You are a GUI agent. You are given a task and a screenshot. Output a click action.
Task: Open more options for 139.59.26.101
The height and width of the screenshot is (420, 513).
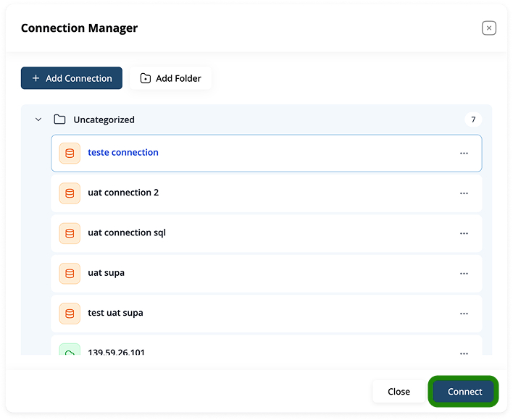click(464, 353)
